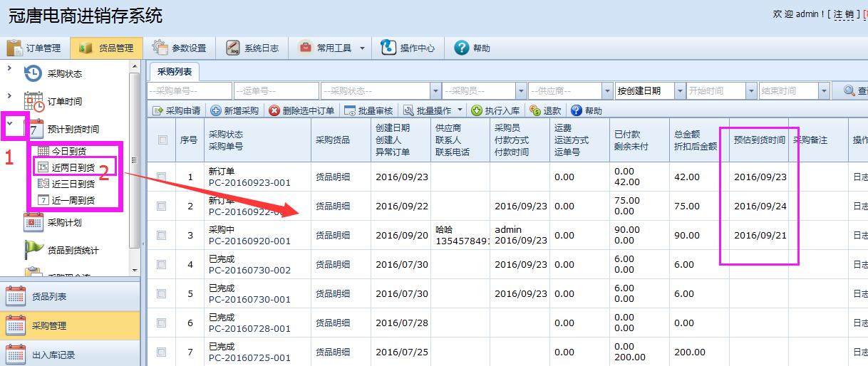Viewport: 868px width, 366px height.
Task: Switch to the 采购列表 tab
Action: click(175, 72)
